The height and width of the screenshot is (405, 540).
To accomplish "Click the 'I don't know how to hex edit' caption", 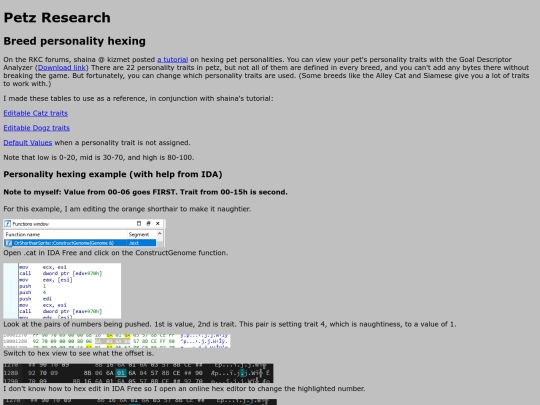I will click(x=184, y=388).
